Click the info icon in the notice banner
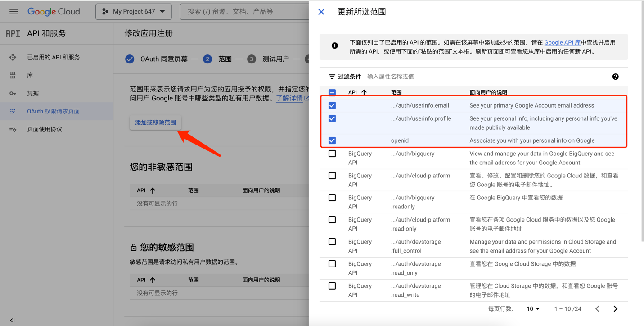The width and height of the screenshot is (644, 326). pos(335,45)
